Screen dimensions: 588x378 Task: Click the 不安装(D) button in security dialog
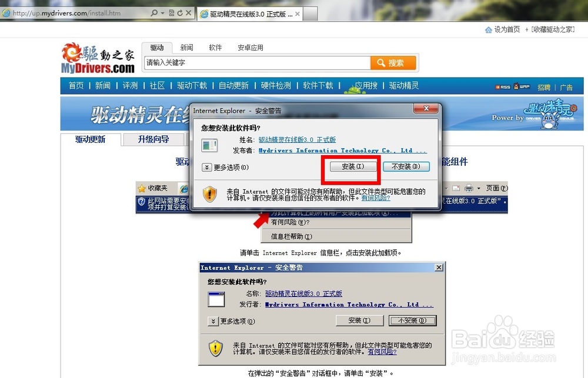pos(406,166)
